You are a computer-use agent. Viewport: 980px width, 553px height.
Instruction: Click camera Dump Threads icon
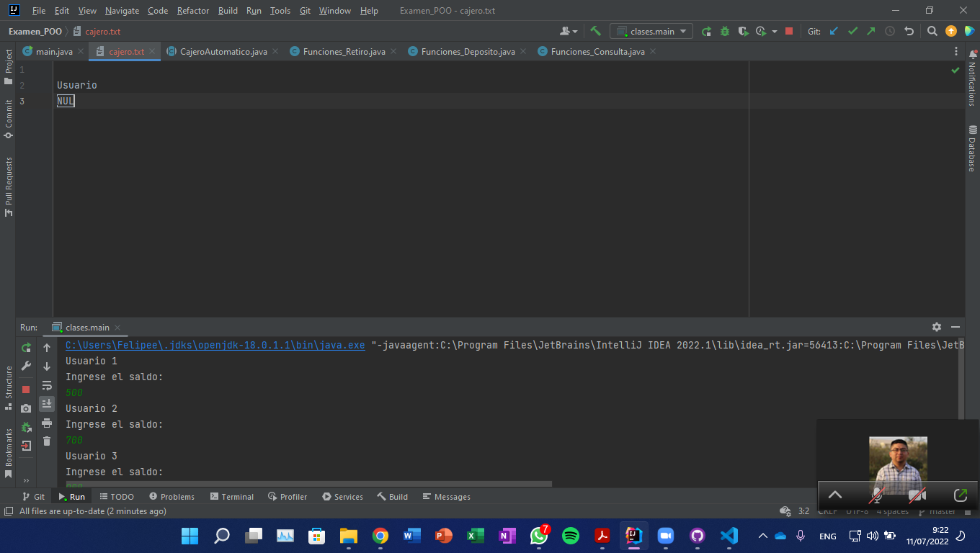pos(26,408)
